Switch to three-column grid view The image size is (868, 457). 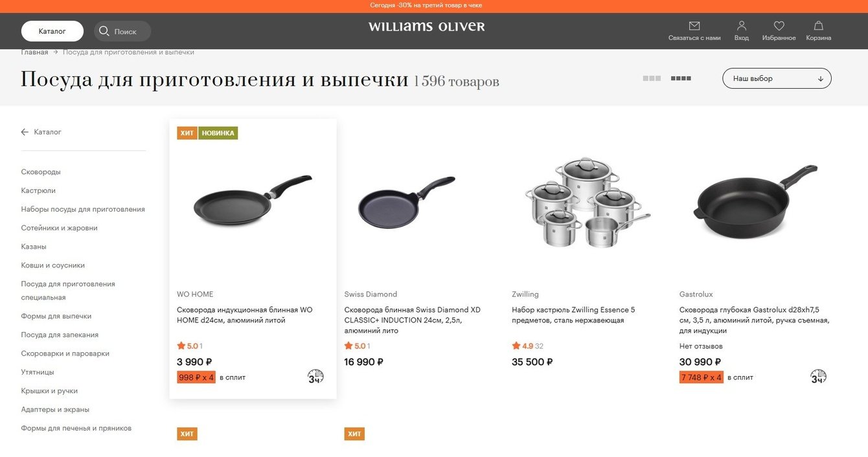(x=652, y=78)
